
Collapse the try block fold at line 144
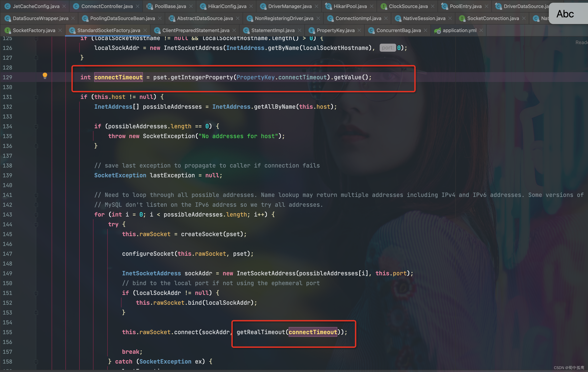pos(36,224)
